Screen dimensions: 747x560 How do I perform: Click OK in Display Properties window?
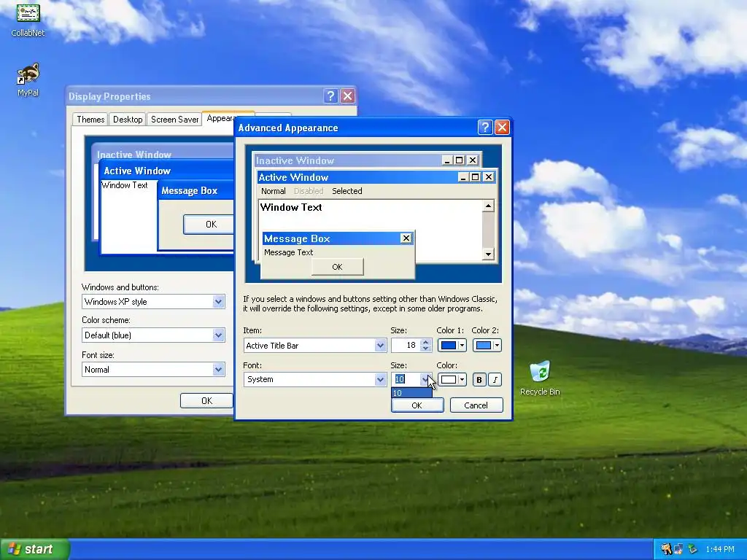206,401
